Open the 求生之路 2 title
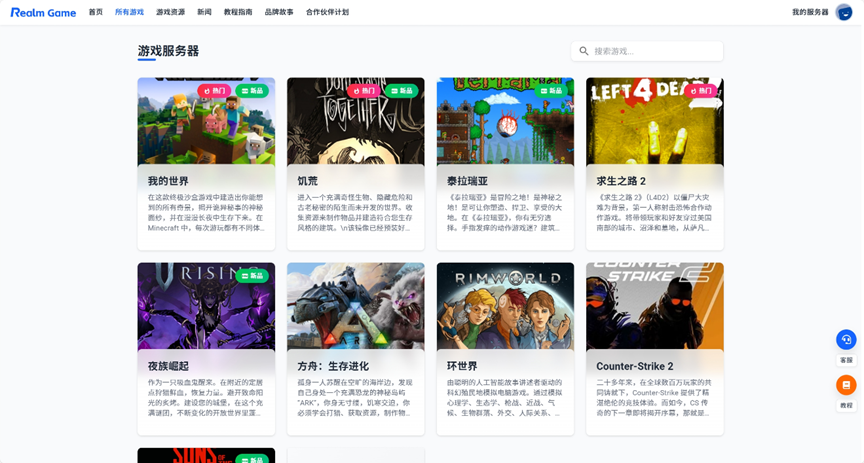Viewport: 864px width, 463px height. (x=621, y=181)
